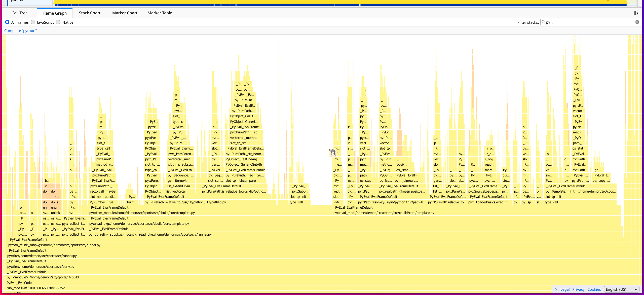Click the Complete "python" breadcrumb link

pos(20,31)
